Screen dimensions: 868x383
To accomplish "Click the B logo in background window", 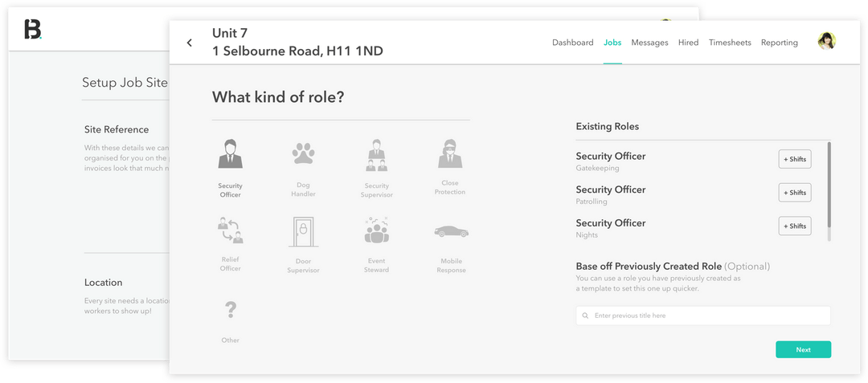I will (x=33, y=29).
